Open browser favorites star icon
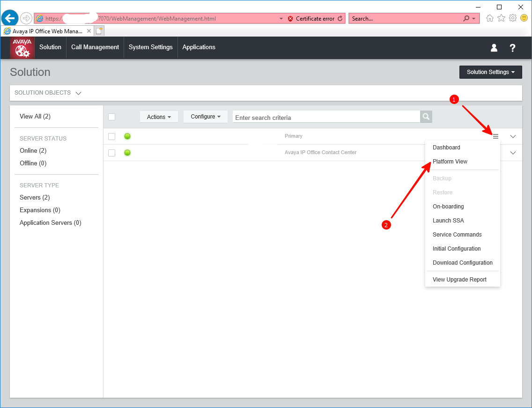 click(501, 18)
